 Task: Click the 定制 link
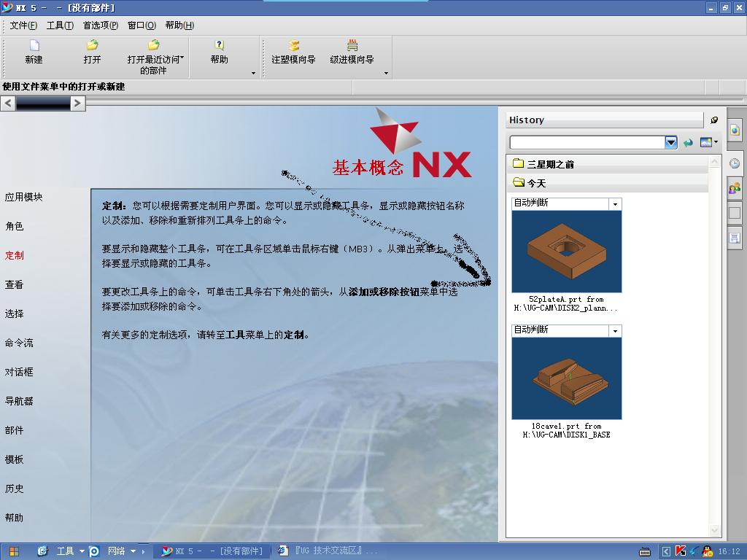coord(15,255)
